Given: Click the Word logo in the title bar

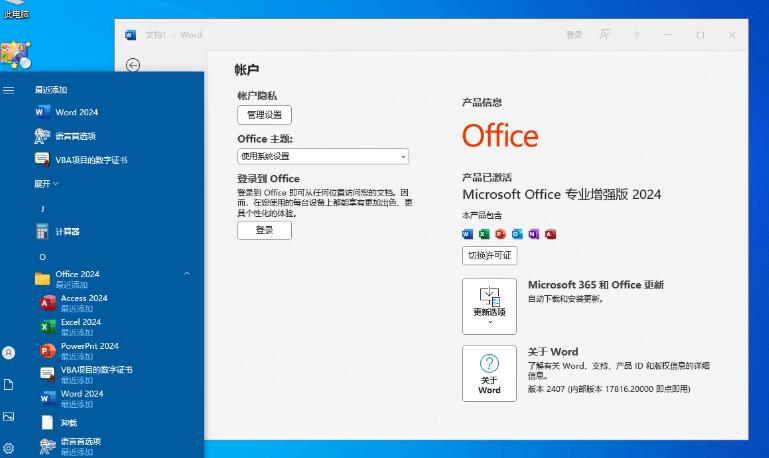Looking at the screenshot, I should click(x=130, y=35).
